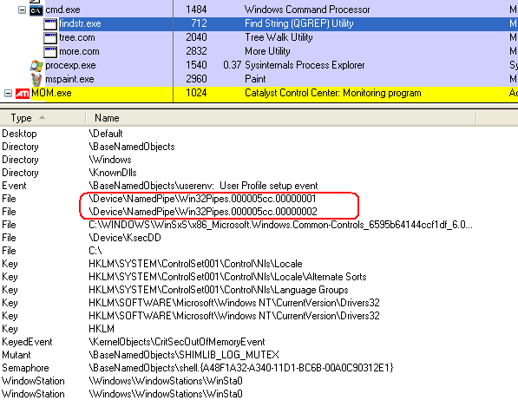Image resolution: width=518 pixels, height=420 pixels.
Task: Click the more.com process icon
Action: click(50, 52)
